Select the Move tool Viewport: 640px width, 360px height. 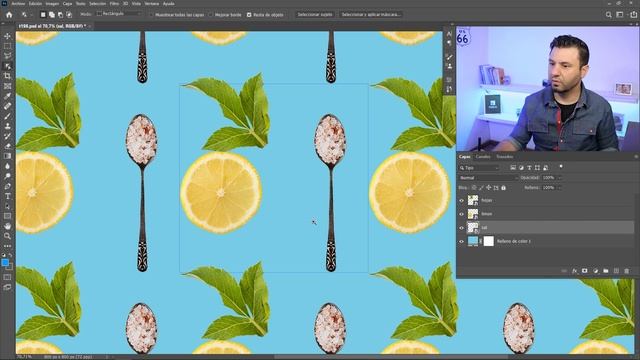tap(7, 36)
